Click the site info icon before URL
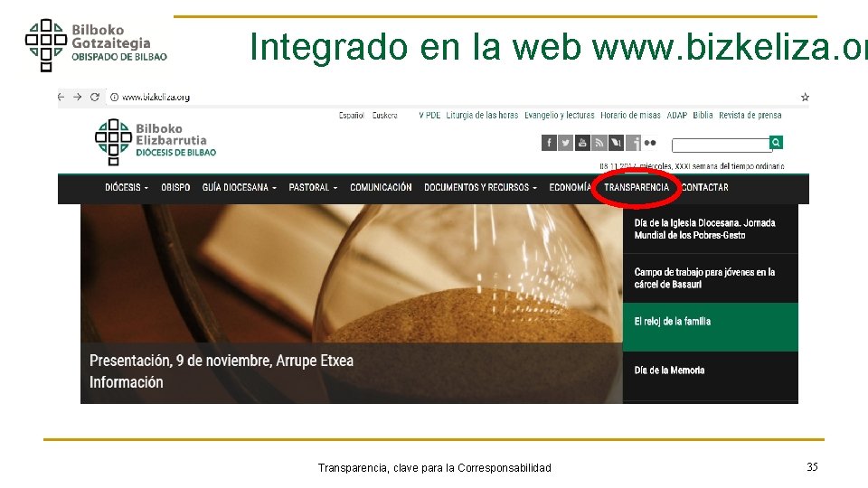 point(114,98)
